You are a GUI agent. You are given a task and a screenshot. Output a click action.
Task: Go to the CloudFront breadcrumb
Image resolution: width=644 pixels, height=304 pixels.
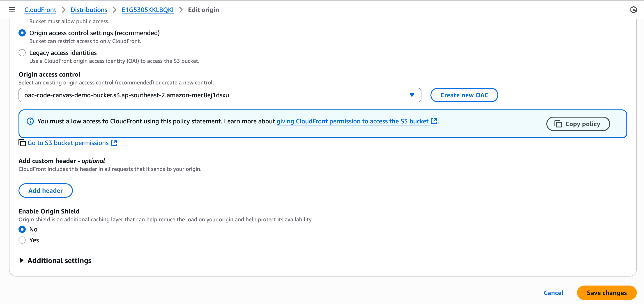click(40, 10)
